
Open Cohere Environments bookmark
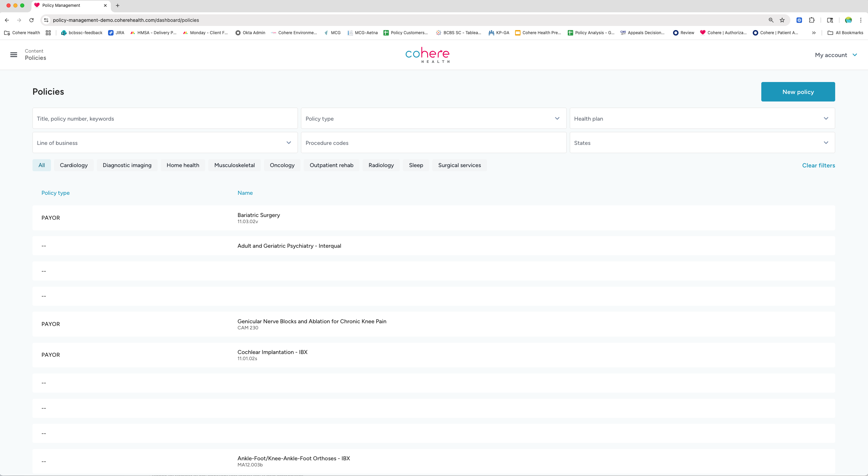coord(294,33)
